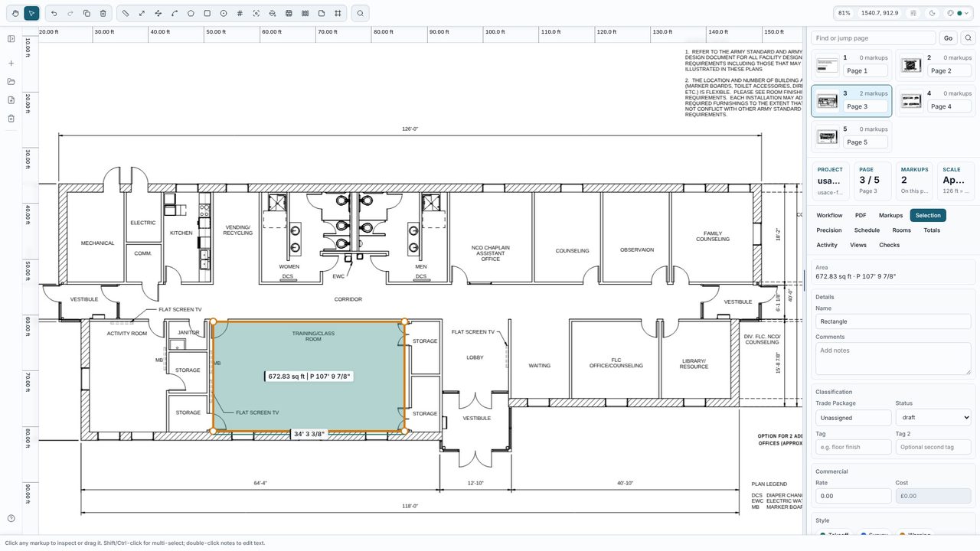Open the magnifier search tool
Image resolution: width=980 pixels, height=551 pixels.
[x=360, y=13]
